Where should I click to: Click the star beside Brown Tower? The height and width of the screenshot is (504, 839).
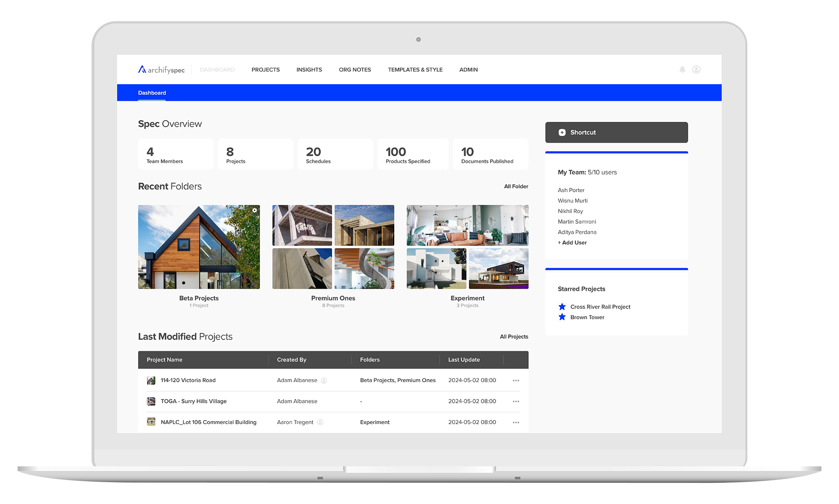pyautogui.click(x=562, y=317)
